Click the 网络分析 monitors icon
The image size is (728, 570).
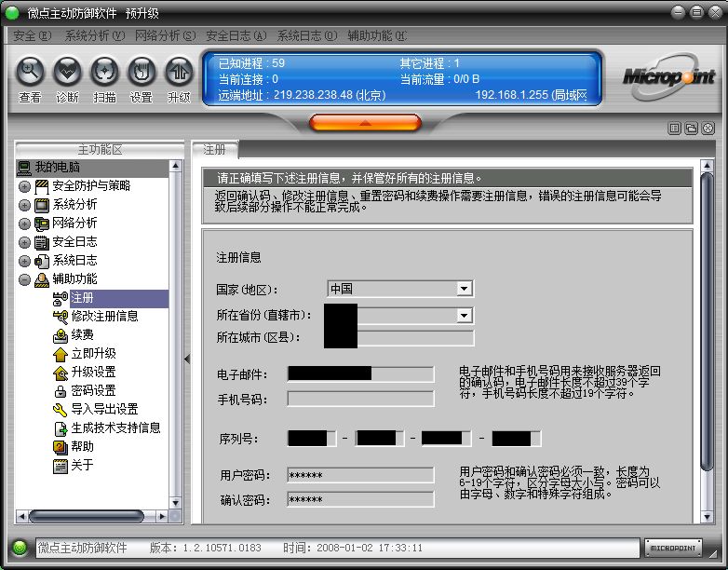pos(42,224)
